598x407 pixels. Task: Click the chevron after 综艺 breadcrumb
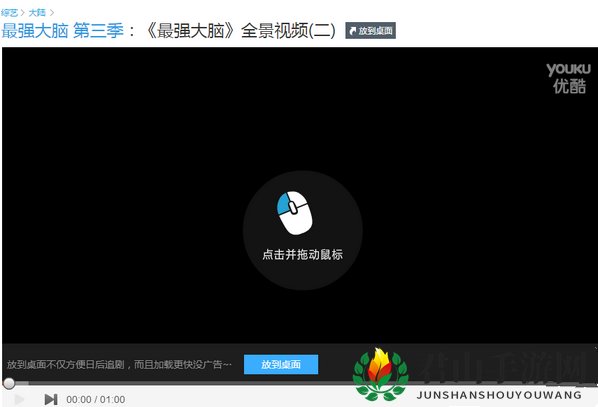tap(23, 13)
